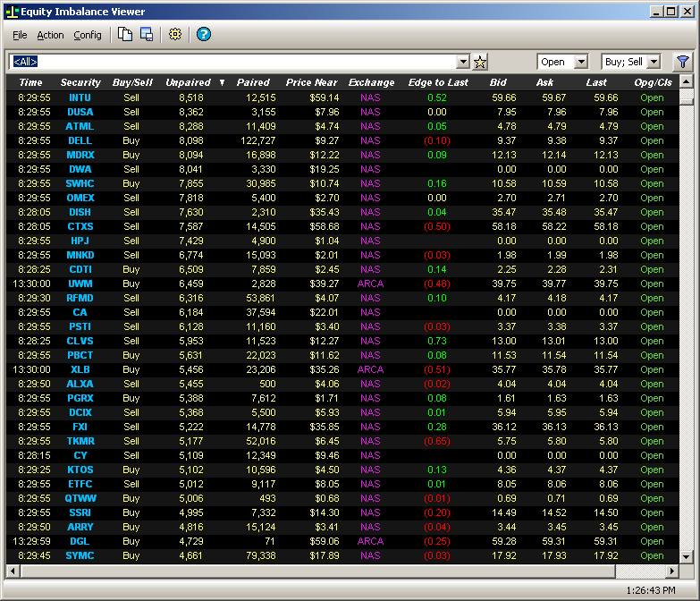Select the KTOS security symbol

point(80,470)
